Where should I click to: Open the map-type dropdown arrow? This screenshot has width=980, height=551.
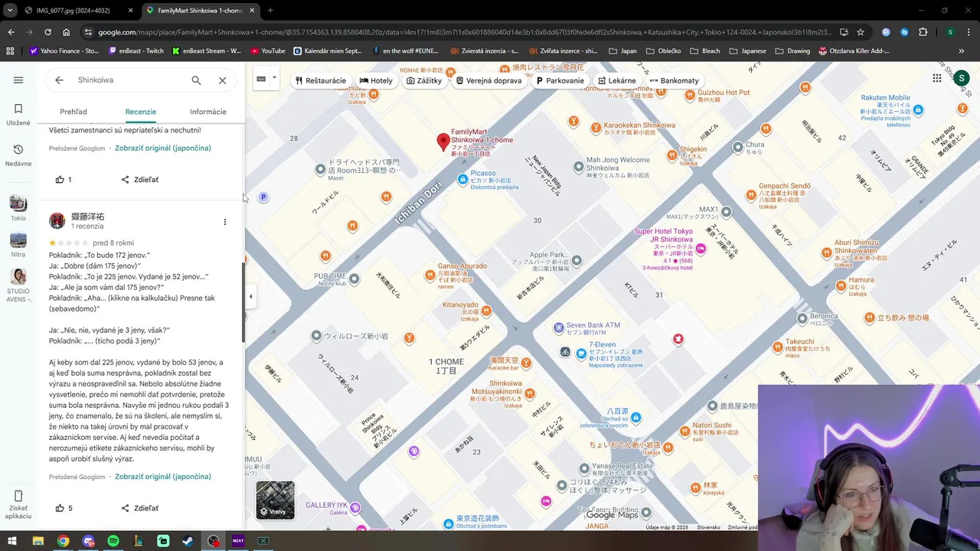click(x=274, y=78)
